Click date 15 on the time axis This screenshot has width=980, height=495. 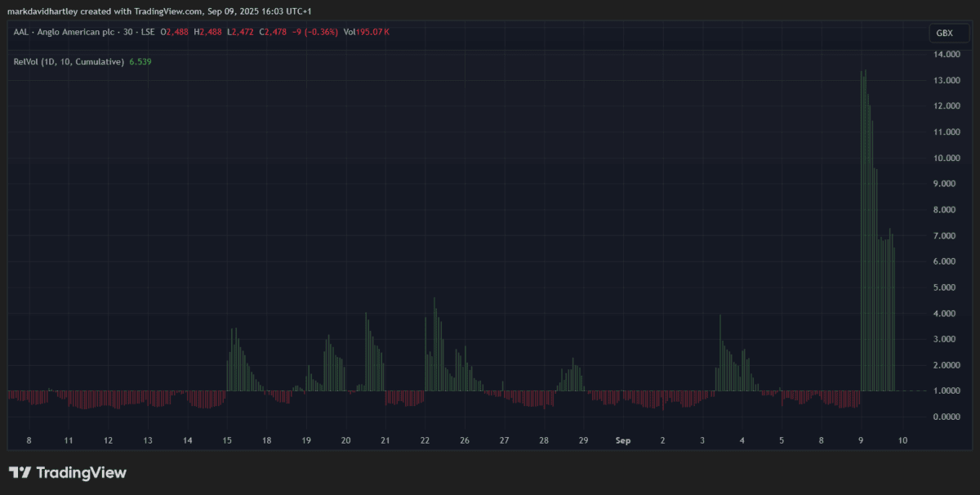click(x=227, y=440)
